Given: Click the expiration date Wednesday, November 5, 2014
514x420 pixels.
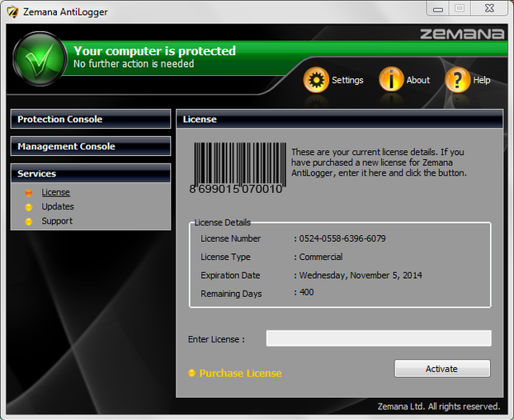Looking at the screenshot, I should pos(361,275).
